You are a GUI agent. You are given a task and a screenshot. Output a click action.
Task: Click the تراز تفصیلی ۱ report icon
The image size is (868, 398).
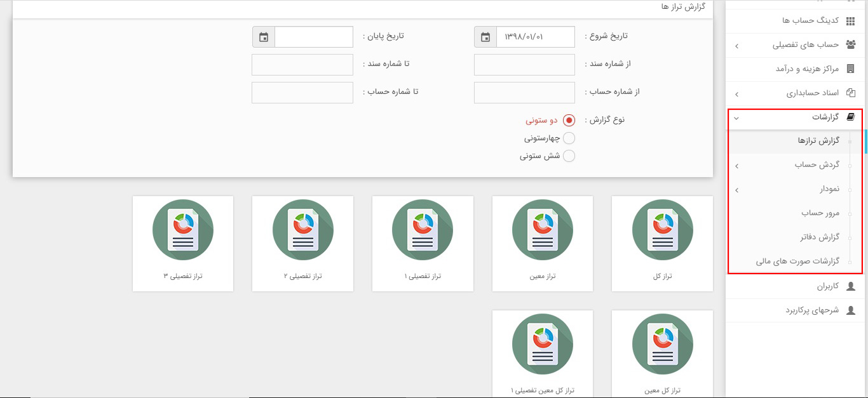(422, 230)
